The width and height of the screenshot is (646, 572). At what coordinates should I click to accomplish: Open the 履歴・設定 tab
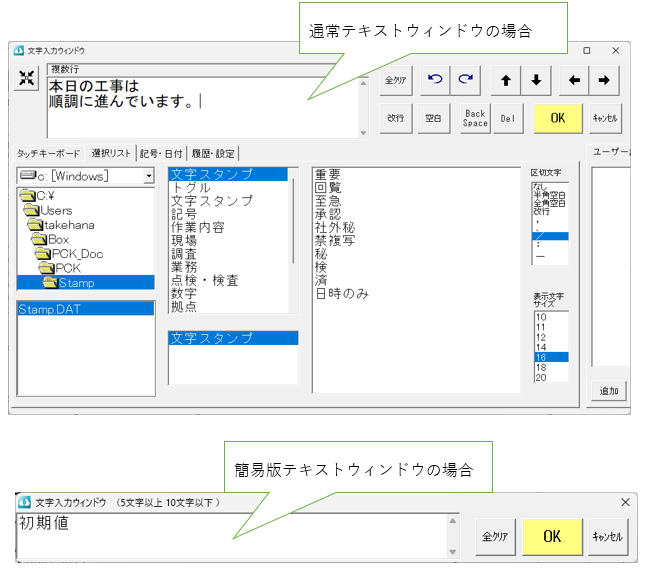tap(212, 153)
